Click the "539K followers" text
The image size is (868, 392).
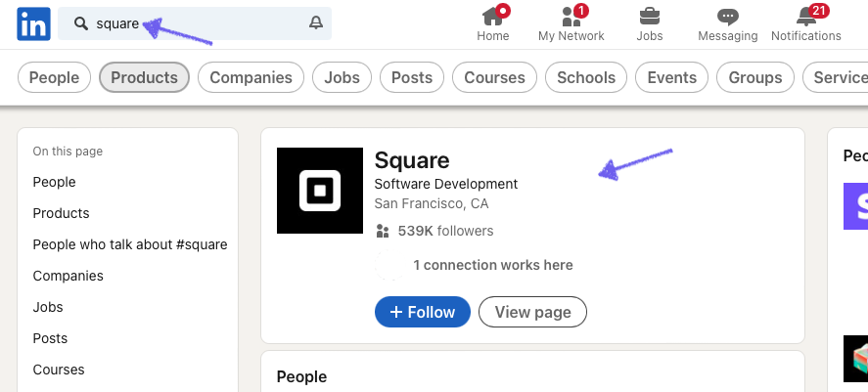pos(445,231)
